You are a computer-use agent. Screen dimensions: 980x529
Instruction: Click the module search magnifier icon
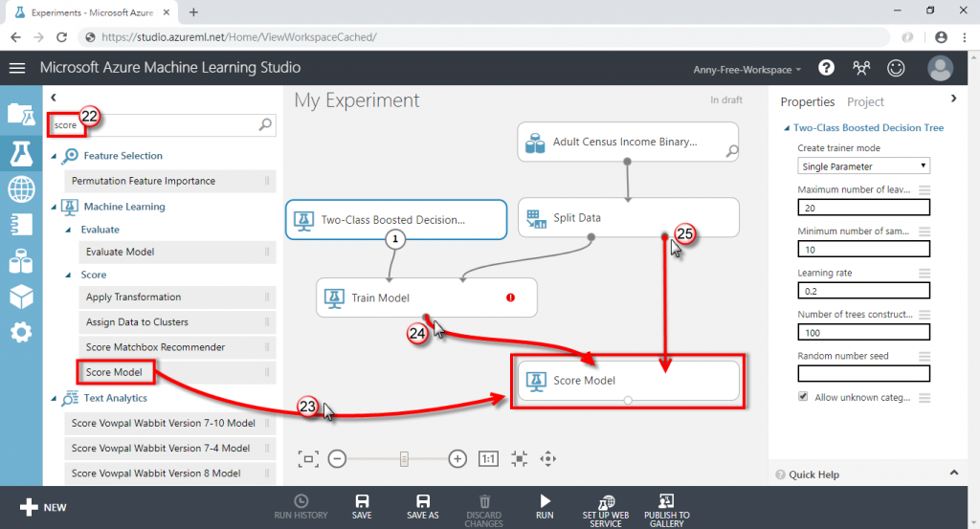click(266, 124)
